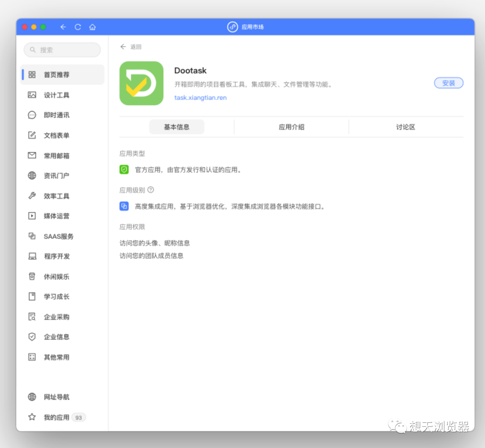Open 资讯门户 globe icon
The width and height of the screenshot is (485, 448).
point(32,176)
